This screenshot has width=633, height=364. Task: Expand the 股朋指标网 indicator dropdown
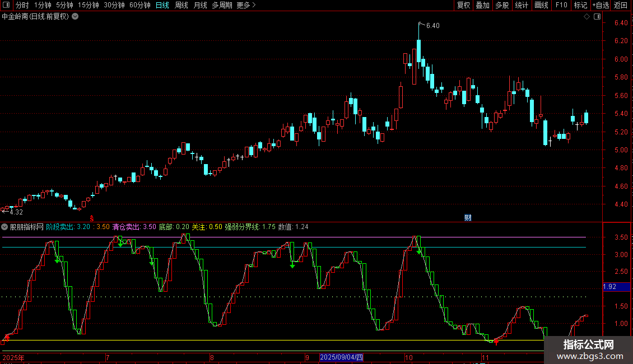4,227
